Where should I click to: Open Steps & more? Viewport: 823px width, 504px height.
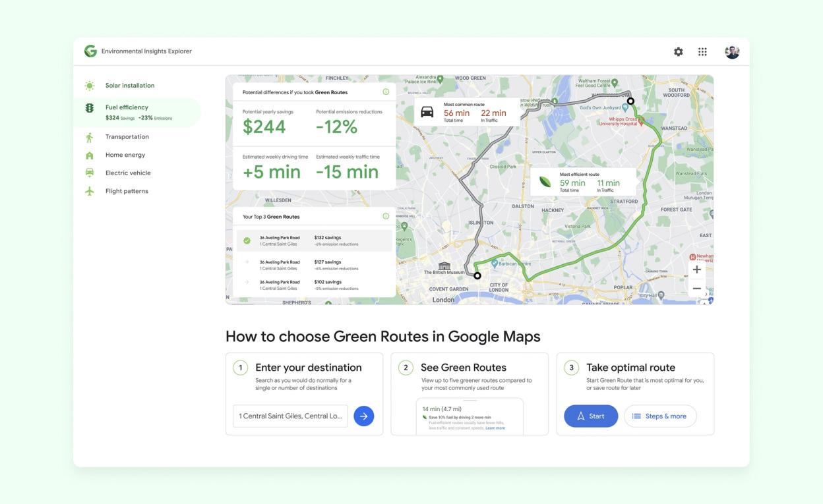tap(660, 416)
